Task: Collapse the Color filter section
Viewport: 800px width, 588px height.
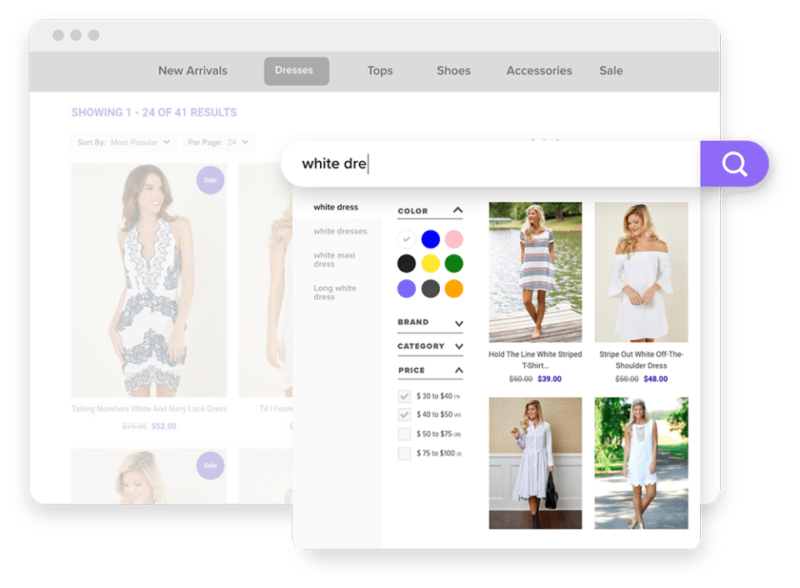Action: coord(458,210)
